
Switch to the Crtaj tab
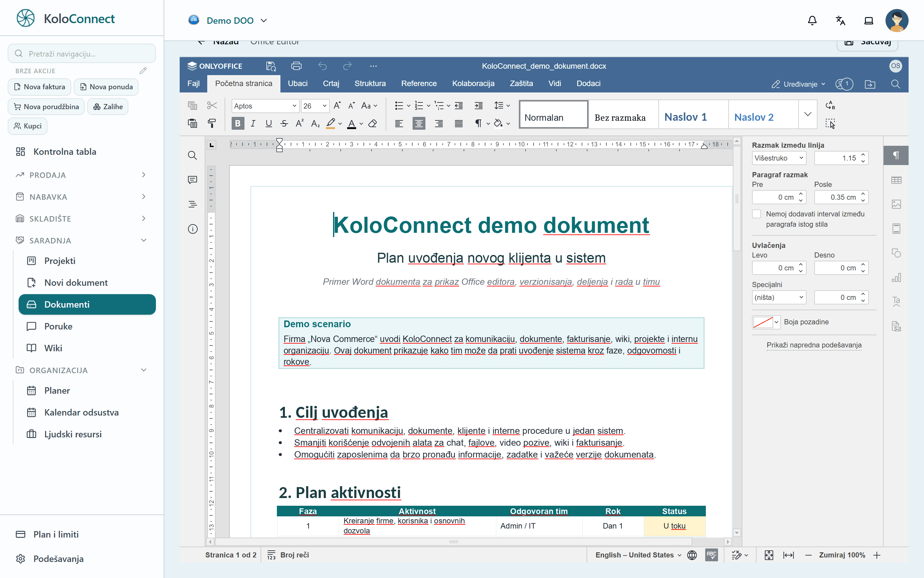pos(331,83)
